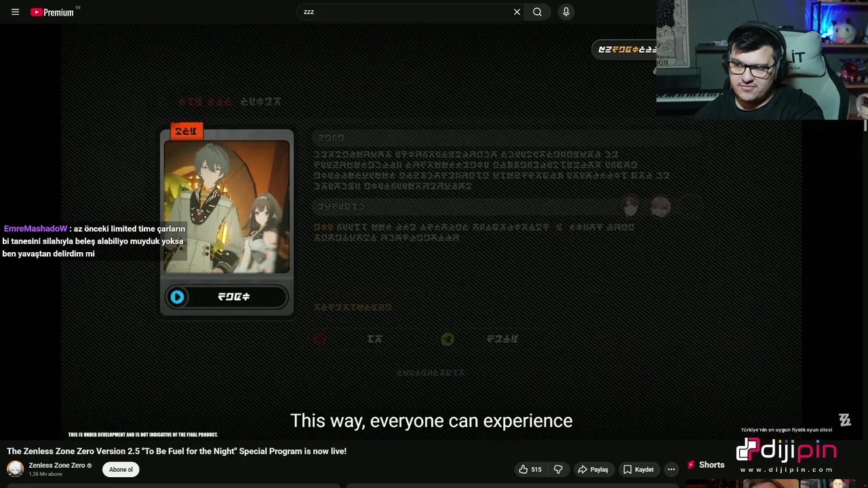This screenshot has height=488, width=868.
Task: Clear the search box with the X icon
Action: (x=517, y=12)
